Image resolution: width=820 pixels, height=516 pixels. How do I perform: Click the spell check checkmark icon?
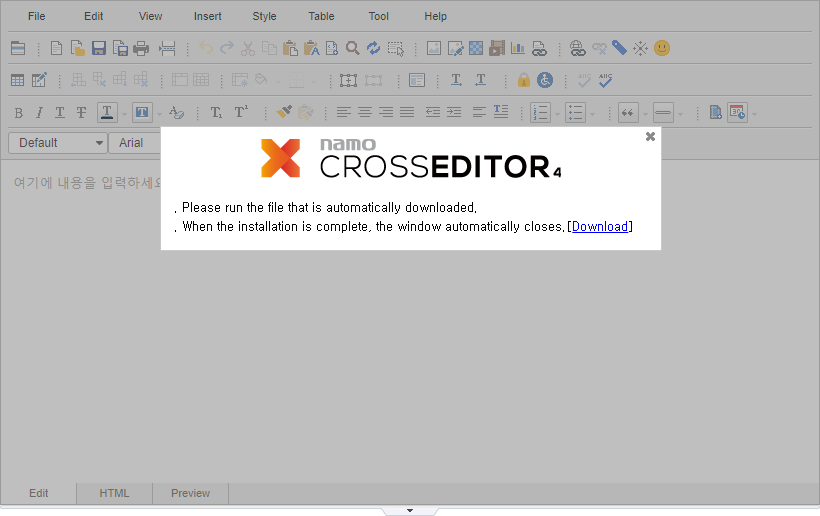click(606, 80)
